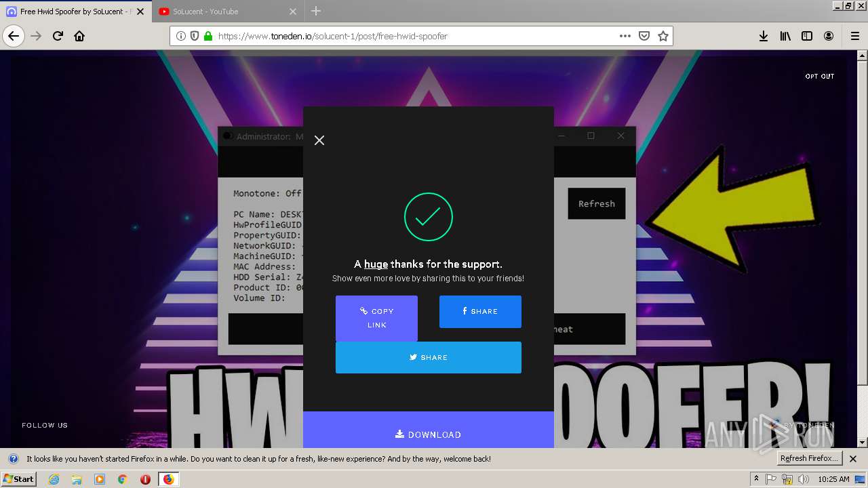This screenshot has width=868, height=488.
Task: Go back to the previous page
Action: tap(14, 36)
